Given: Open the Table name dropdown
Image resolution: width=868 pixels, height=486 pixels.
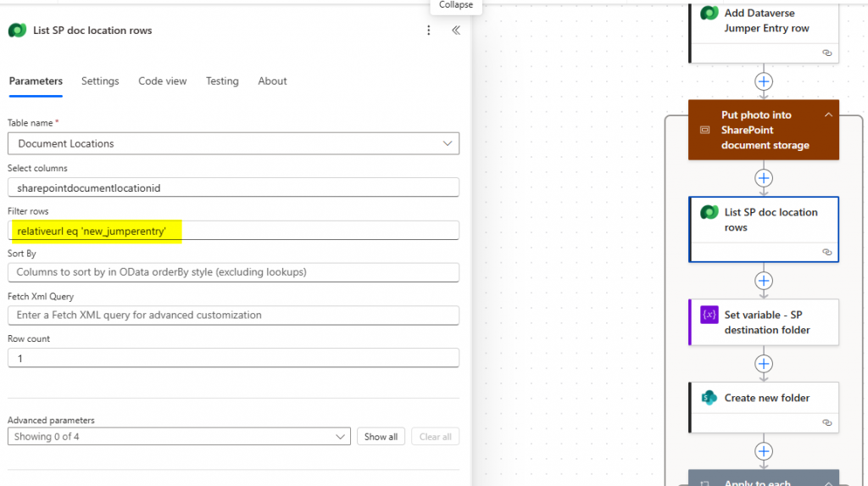Looking at the screenshot, I should click(x=233, y=143).
